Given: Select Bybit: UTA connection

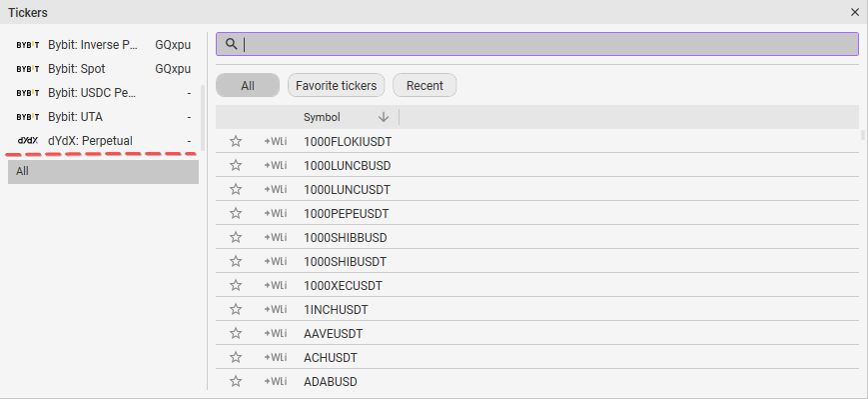Looking at the screenshot, I should (103, 117).
